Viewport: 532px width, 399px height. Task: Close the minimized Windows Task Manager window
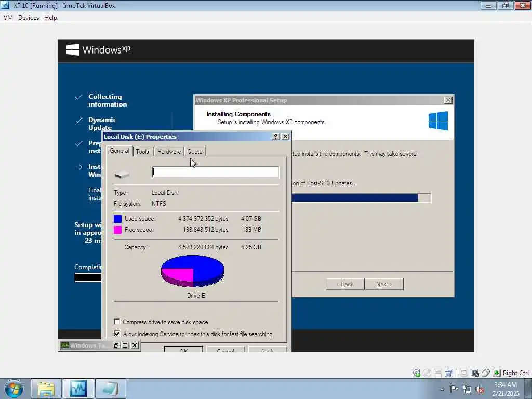(x=135, y=345)
